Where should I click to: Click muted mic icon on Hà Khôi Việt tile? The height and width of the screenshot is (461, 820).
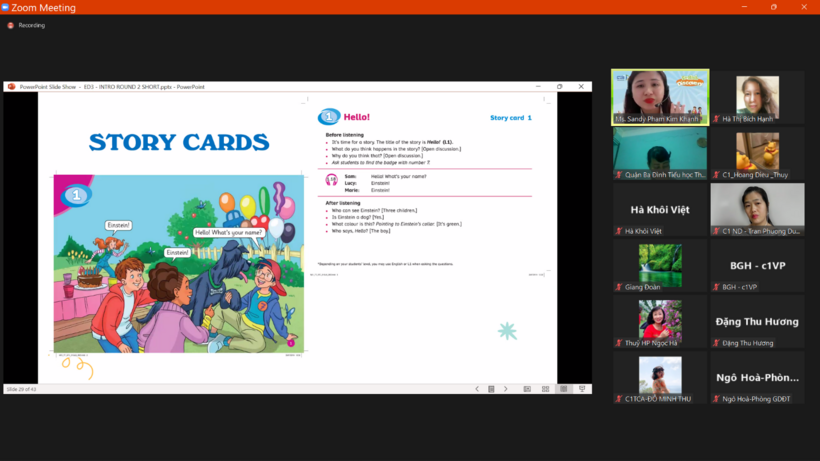point(618,231)
